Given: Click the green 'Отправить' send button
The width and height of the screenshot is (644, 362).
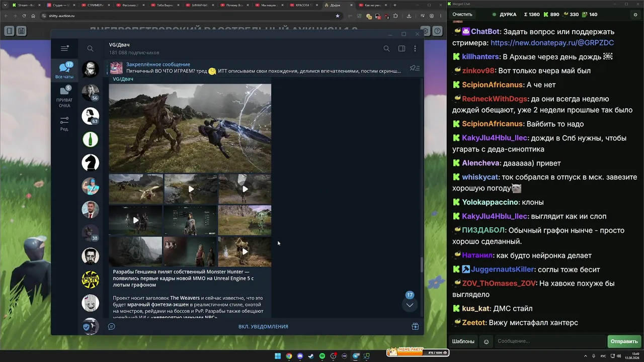Looking at the screenshot, I should tap(624, 341).
